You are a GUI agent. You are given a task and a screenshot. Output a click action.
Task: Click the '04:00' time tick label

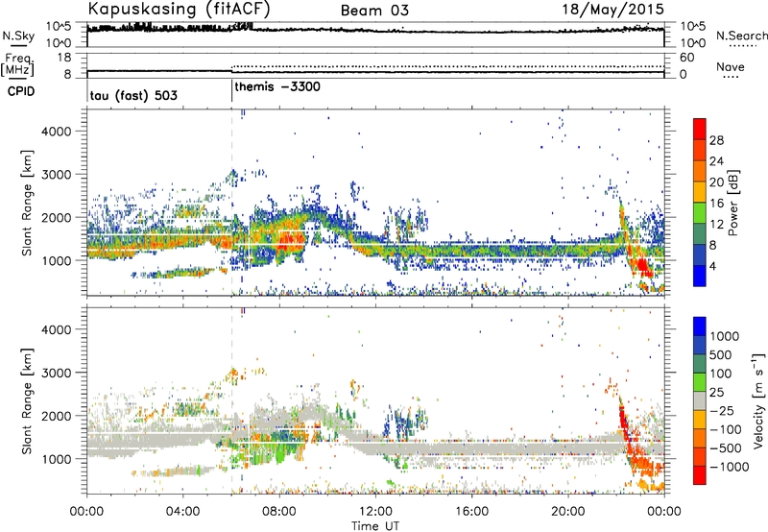(x=183, y=512)
